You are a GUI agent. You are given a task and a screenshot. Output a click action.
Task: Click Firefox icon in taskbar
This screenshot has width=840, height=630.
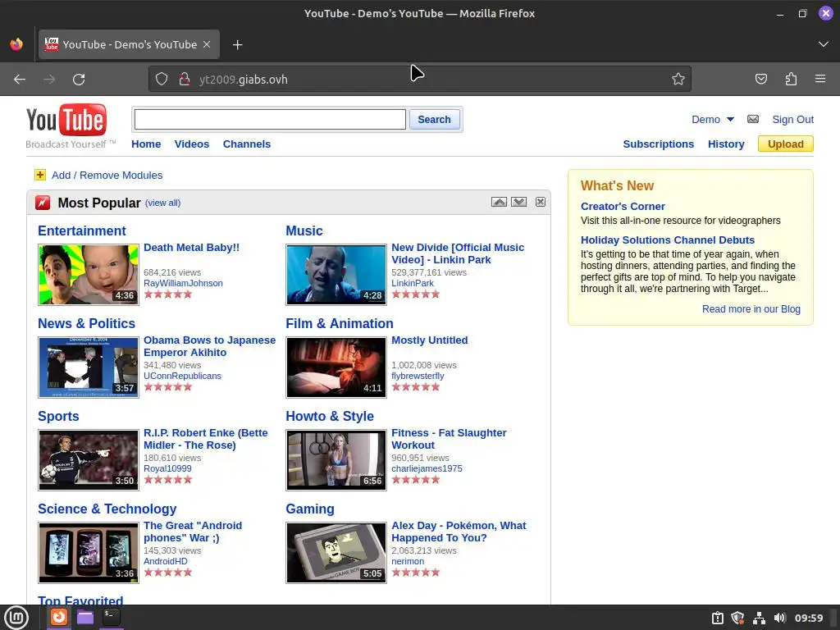coord(59,617)
